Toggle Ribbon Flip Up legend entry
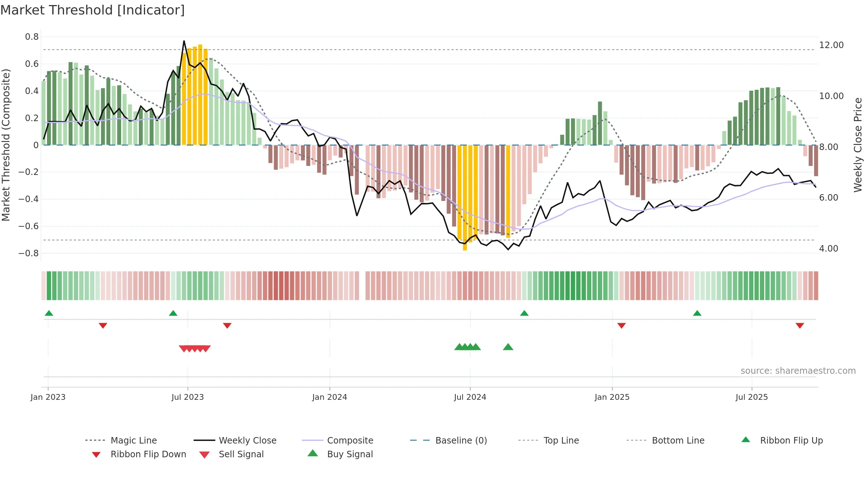 [x=782, y=440]
